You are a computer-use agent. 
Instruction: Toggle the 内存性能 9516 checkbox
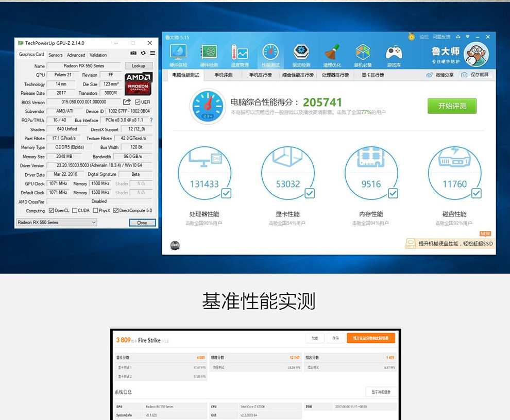pos(393,194)
